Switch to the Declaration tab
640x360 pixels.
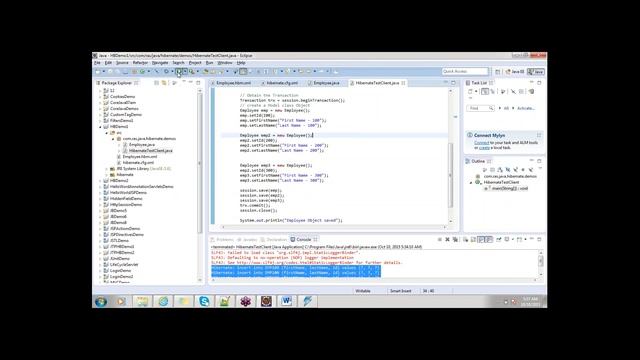[x=274, y=240]
